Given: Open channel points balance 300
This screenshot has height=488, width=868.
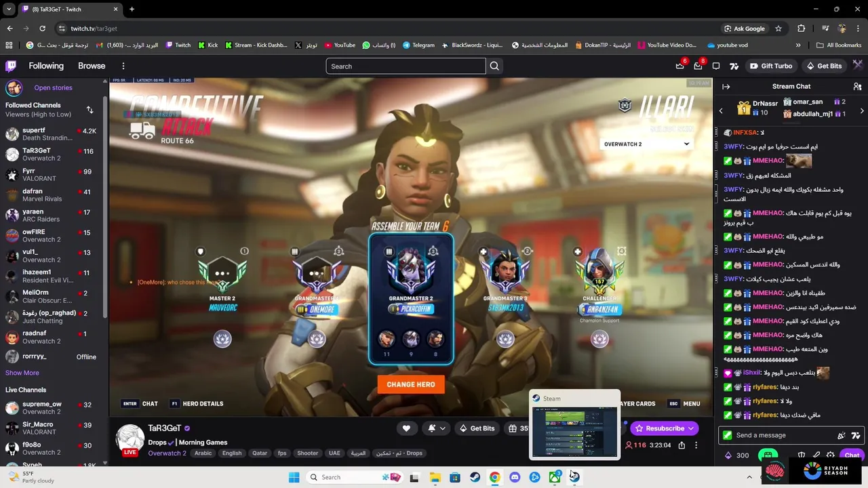Looking at the screenshot, I should 737,455.
